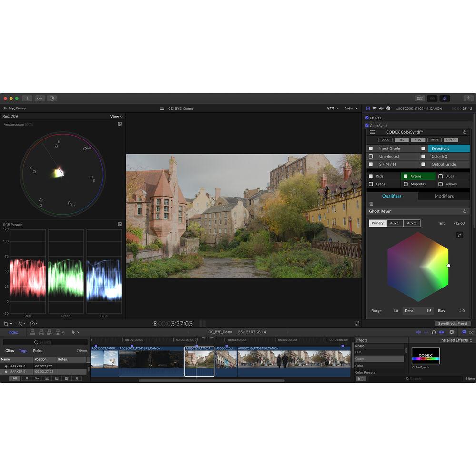Click the keyword editor key icon
The image size is (476, 476).
coord(40,99)
